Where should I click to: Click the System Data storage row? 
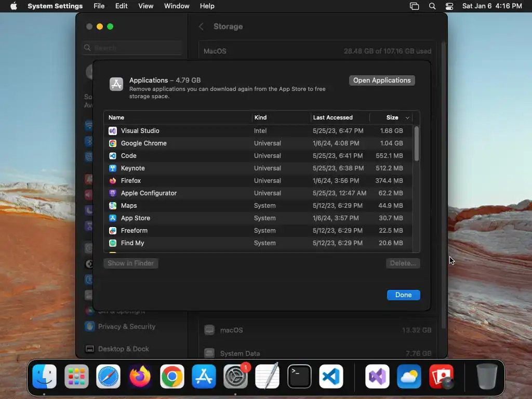point(317,353)
